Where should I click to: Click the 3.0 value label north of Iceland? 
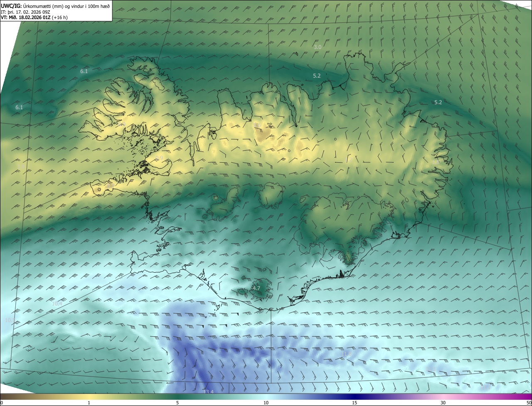pos(318,47)
